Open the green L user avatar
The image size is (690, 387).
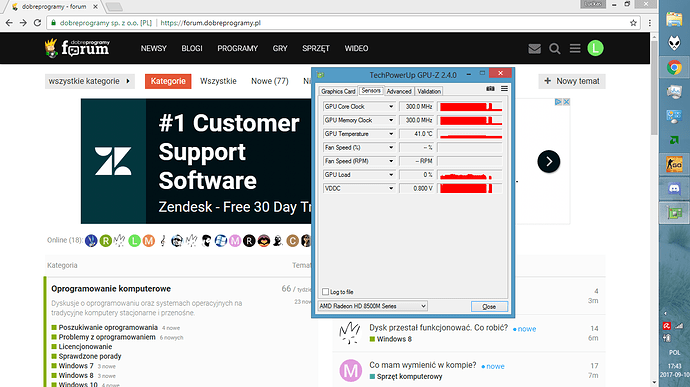595,48
